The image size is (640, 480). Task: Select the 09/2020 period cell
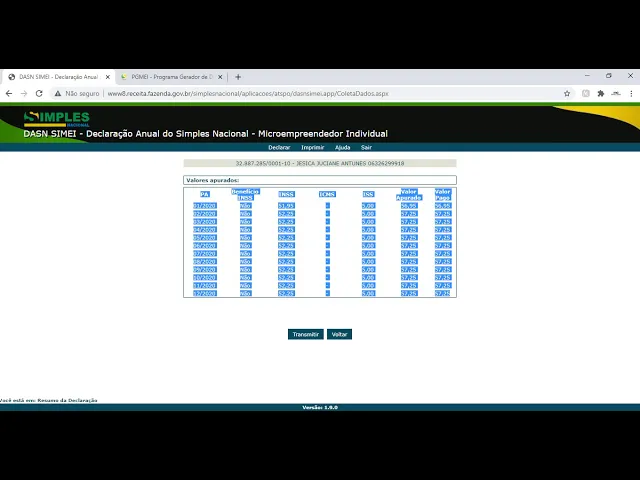(x=204, y=269)
